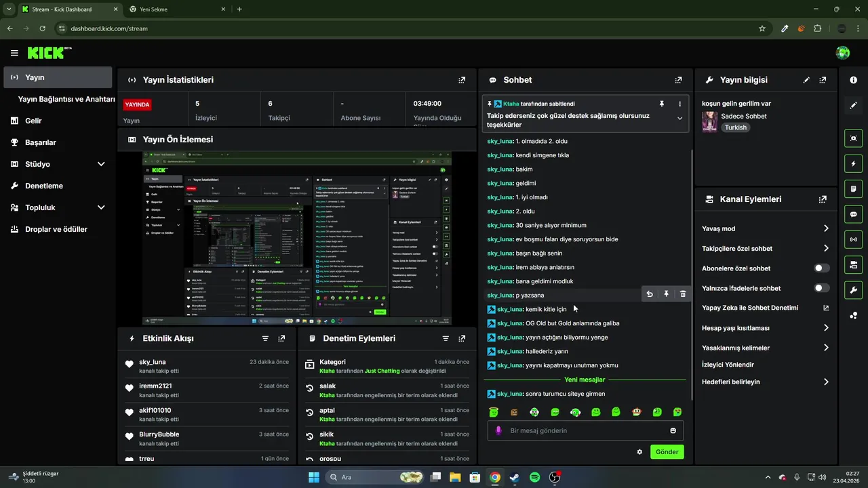868x488 pixels.
Task: Click the info icon in right sidebar
Action: click(853, 80)
